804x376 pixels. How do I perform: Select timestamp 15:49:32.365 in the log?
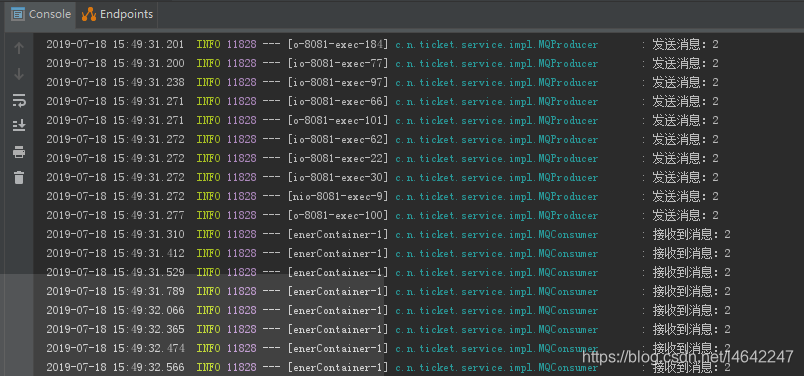(148, 329)
